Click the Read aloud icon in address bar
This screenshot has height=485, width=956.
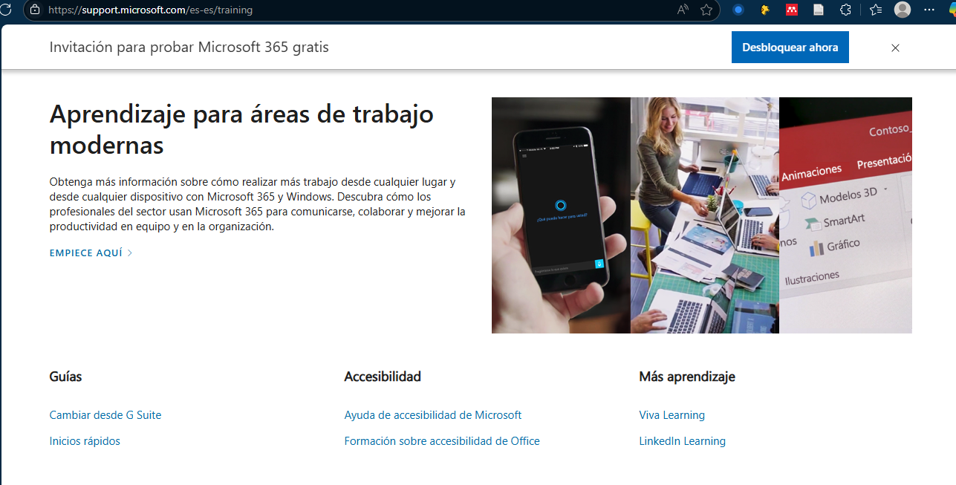(x=682, y=10)
